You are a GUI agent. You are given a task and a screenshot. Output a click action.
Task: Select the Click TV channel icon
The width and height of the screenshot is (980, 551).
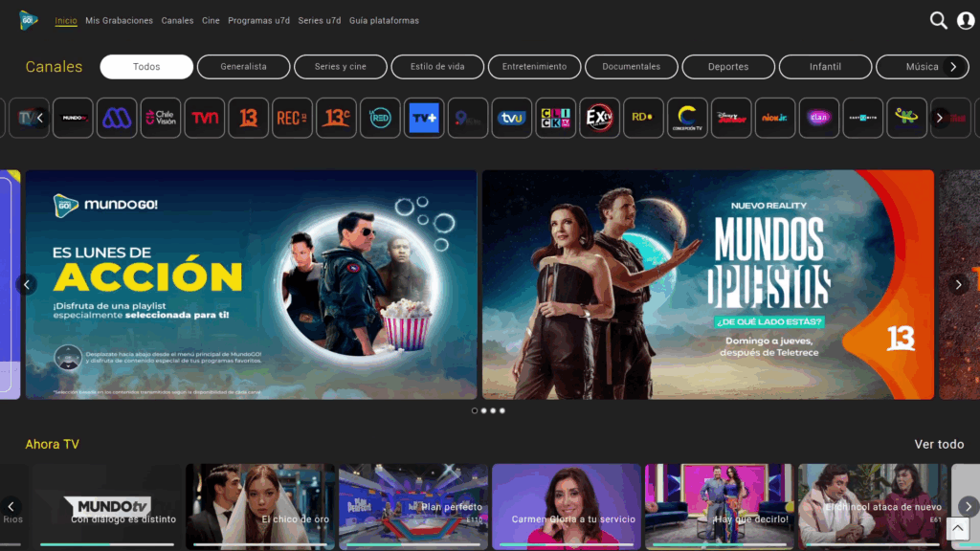click(556, 118)
